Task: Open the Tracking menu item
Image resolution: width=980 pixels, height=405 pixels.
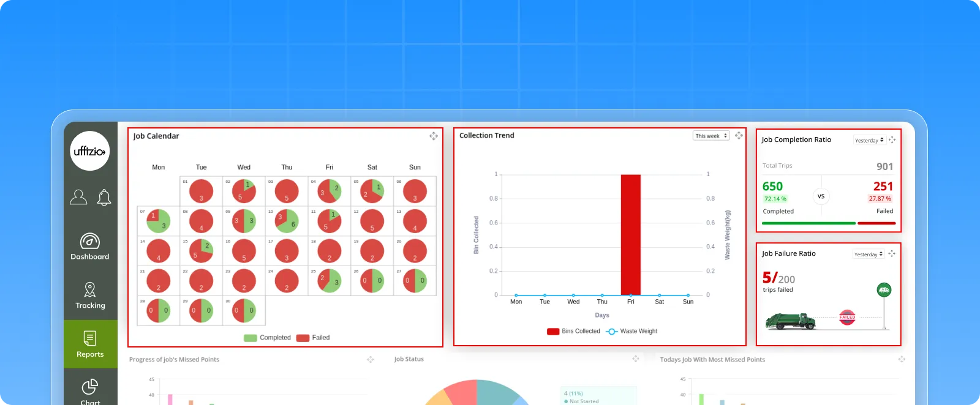Action: [x=90, y=295]
